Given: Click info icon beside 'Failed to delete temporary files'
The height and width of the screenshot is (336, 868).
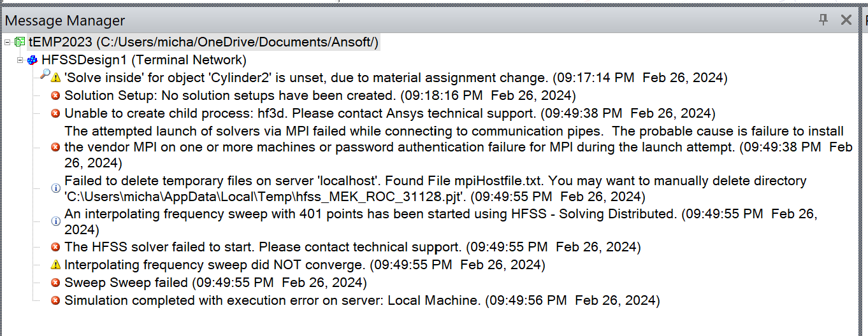Looking at the screenshot, I should click(x=55, y=188).
